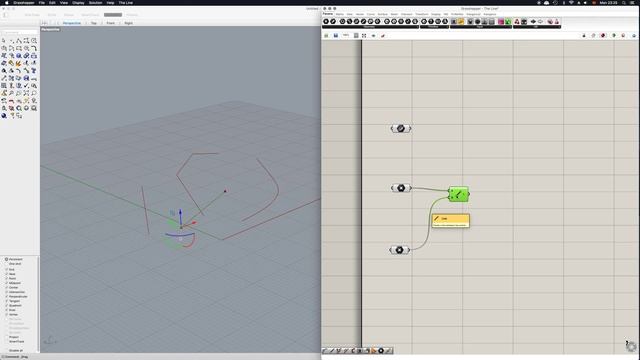Switch to the Curve tab in Grasshopper
The image size is (640, 360).
click(371, 14)
